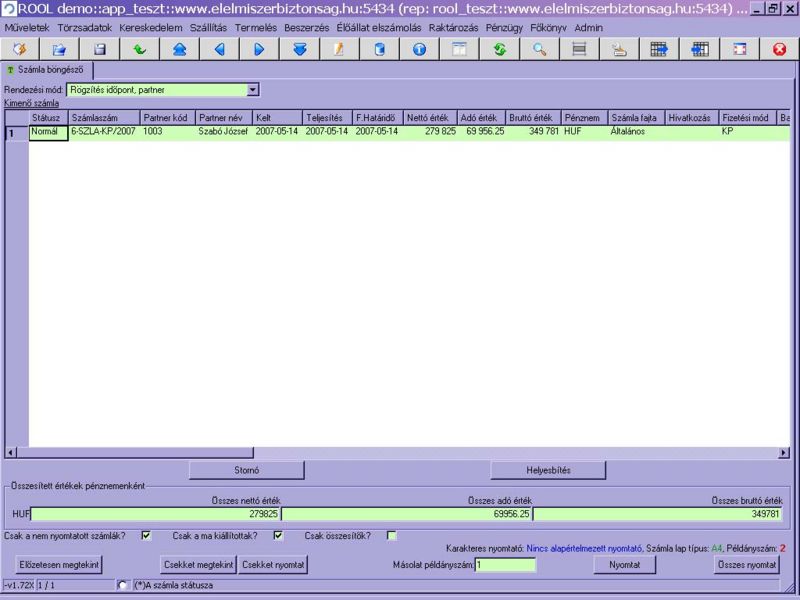This screenshot has height=600, width=800.
Task: Click the blue info circle toolbar icon
Action: [x=419, y=49]
